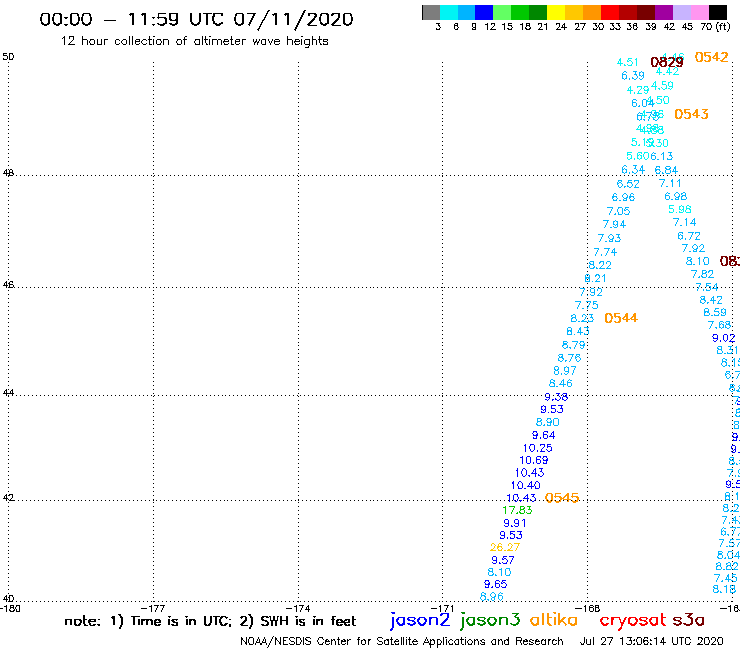740x650 pixels.
Task: Click the wave height value 9.65
Action: pos(496,584)
